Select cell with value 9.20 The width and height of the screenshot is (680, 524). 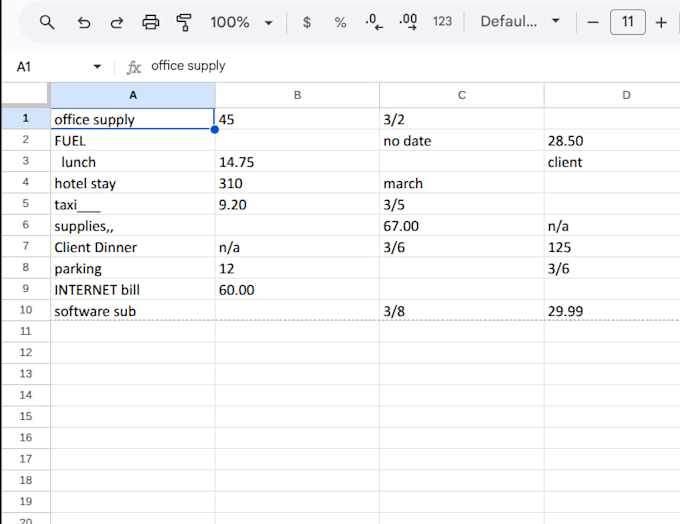pyautogui.click(x=297, y=204)
